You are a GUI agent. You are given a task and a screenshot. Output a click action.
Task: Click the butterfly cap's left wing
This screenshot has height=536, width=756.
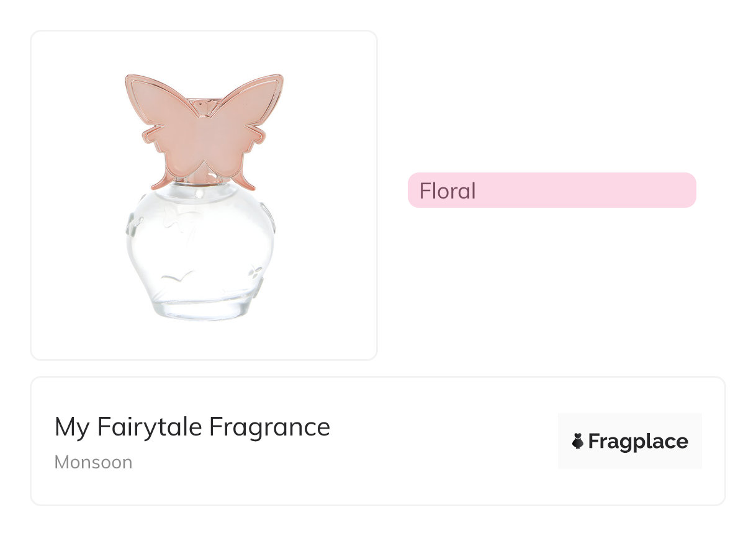point(160,112)
